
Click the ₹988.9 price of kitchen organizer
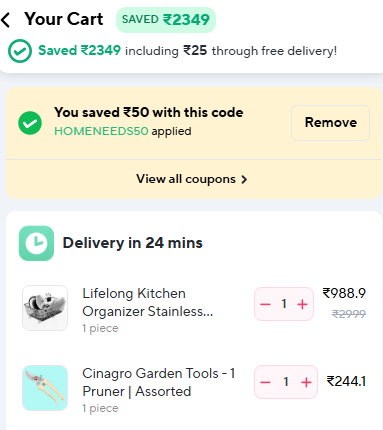tap(344, 293)
